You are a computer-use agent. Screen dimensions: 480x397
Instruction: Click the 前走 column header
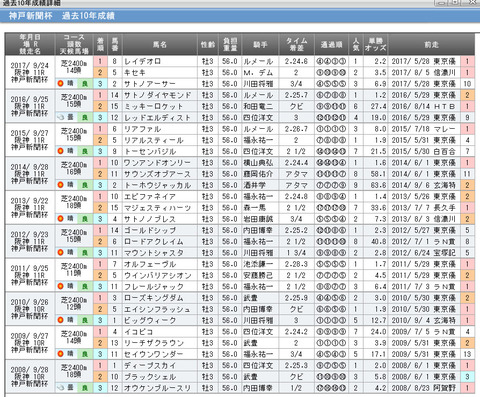tap(431, 44)
